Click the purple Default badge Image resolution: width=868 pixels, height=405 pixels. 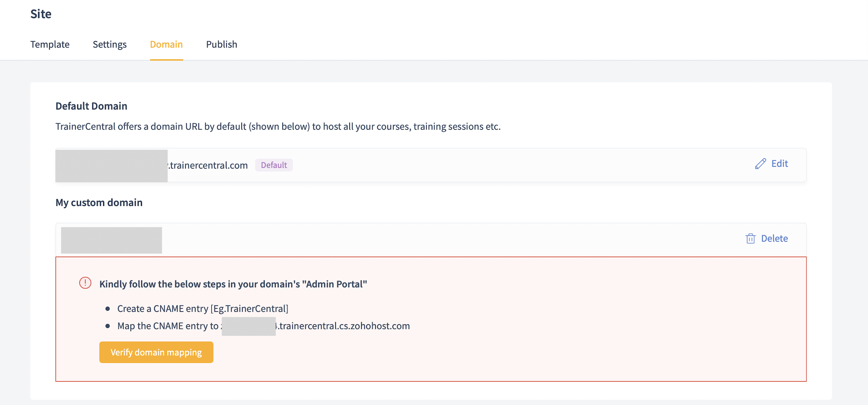pyautogui.click(x=274, y=165)
